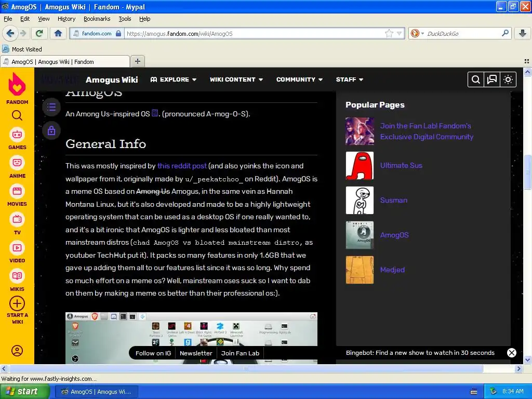Screen dimensions: 532x399
Task: Click the Amogus Wiki title link
Action: 112,79
